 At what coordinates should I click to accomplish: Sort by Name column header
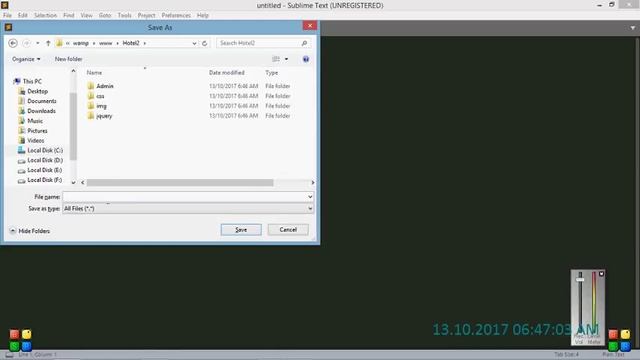click(94, 73)
